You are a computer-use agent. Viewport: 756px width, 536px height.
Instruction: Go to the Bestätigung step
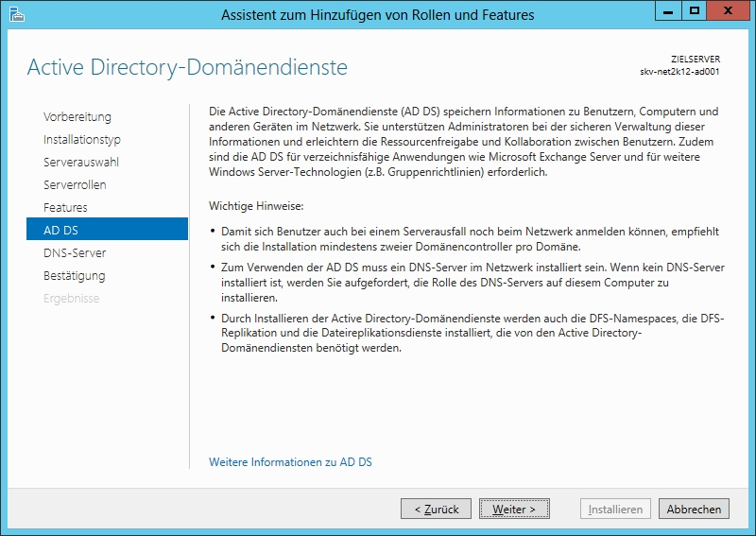pos(75,276)
